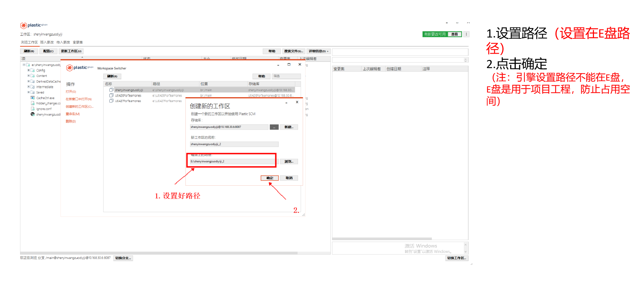This screenshot has width=644, height=289.
Task: Click 刷新(R) in Workspace Switcher
Action: click(x=112, y=76)
